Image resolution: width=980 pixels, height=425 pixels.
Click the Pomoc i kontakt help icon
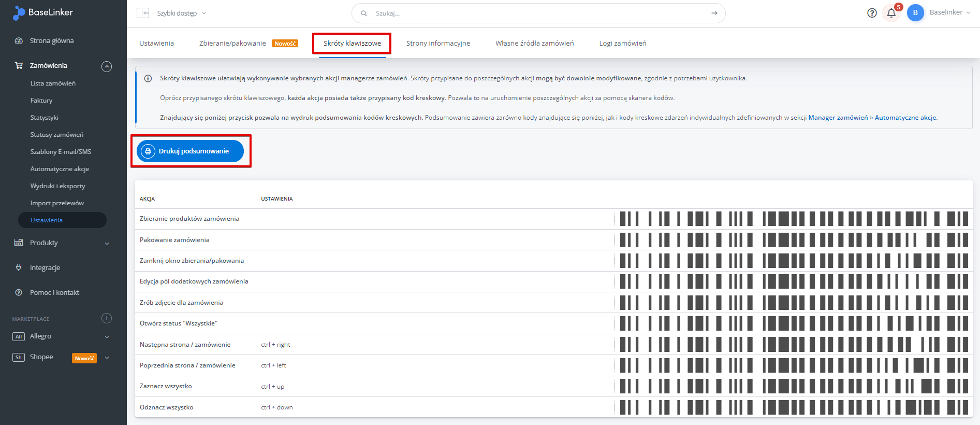click(19, 292)
